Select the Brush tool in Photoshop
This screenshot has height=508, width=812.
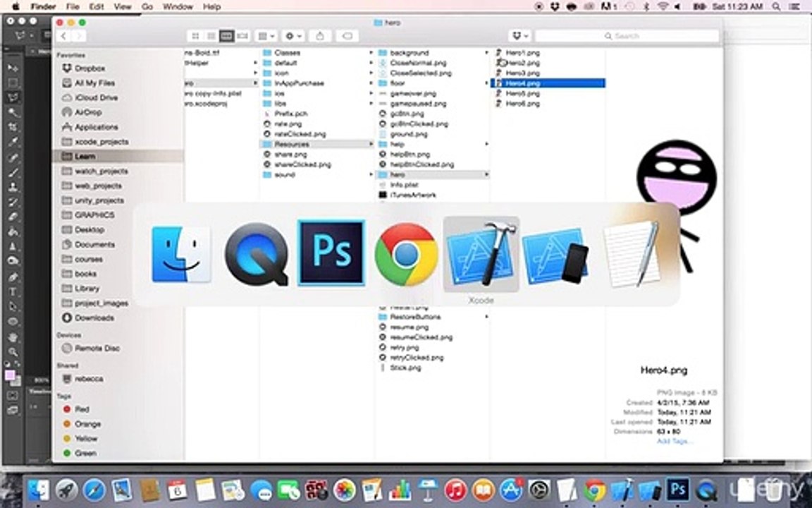tap(13, 172)
